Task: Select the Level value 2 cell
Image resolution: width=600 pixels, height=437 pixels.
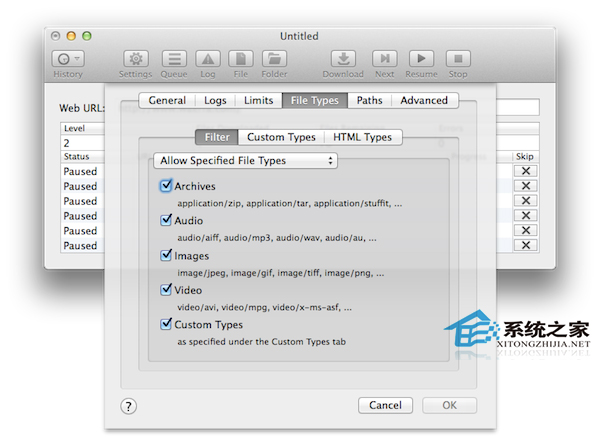Action: [82, 143]
